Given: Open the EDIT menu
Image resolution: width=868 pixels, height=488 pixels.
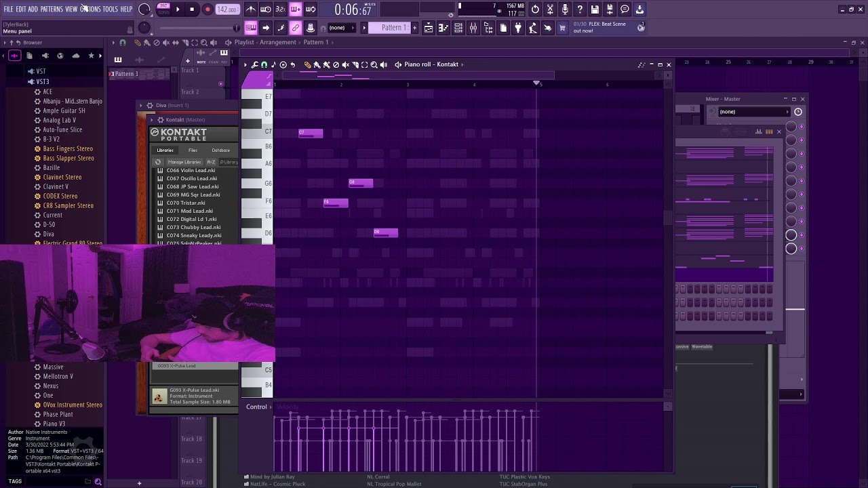Looking at the screenshot, I should [x=20, y=9].
